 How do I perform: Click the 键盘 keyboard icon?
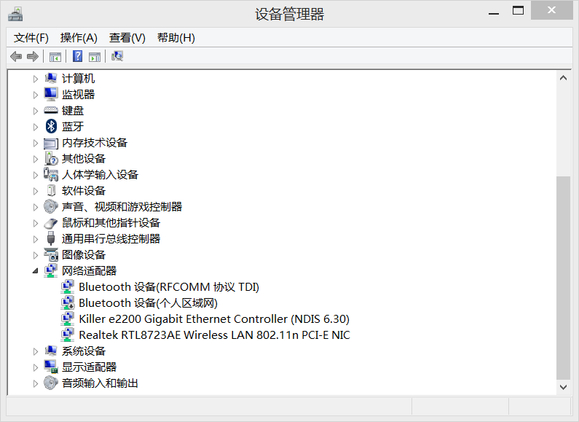point(51,110)
